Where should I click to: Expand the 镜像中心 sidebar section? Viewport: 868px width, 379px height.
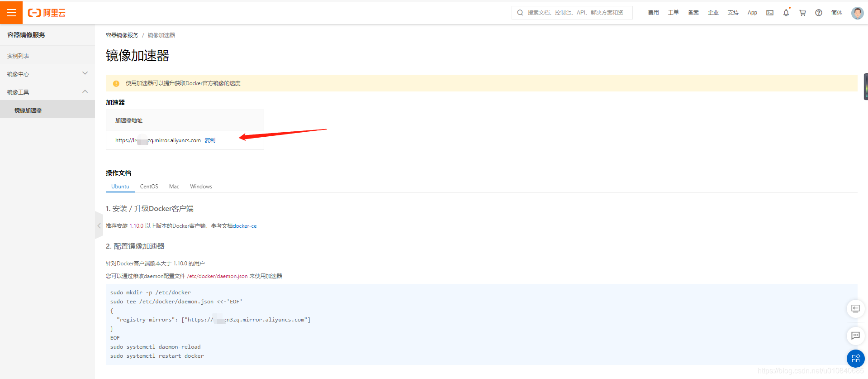[47, 74]
